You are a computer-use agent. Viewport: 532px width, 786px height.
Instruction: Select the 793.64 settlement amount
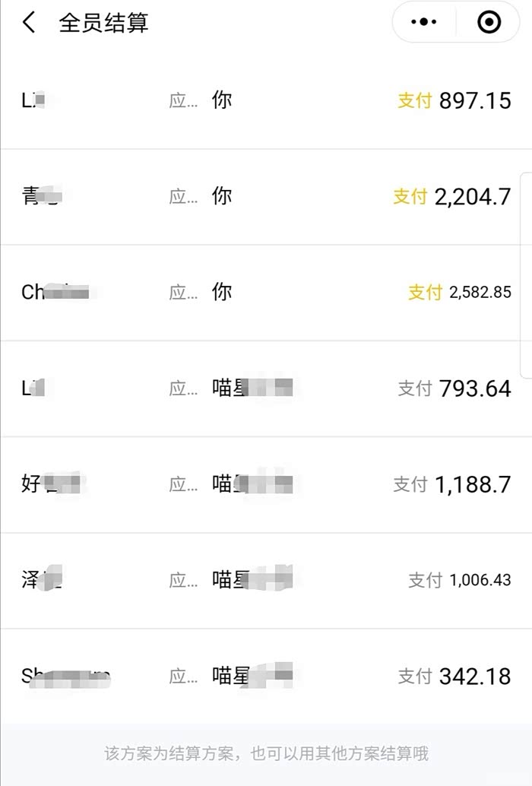tap(475, 388)
